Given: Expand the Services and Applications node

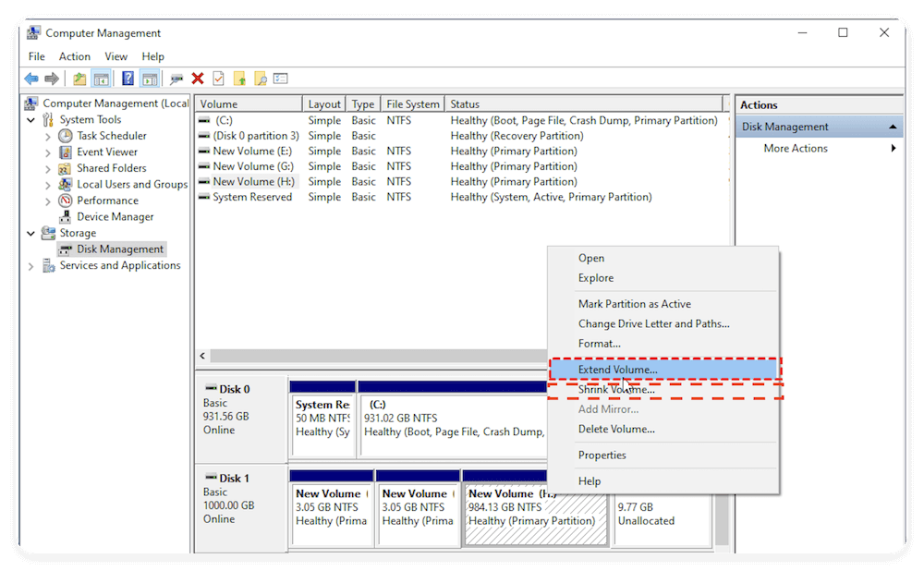Looking at the screenshot, I should (x=30, y=265).
